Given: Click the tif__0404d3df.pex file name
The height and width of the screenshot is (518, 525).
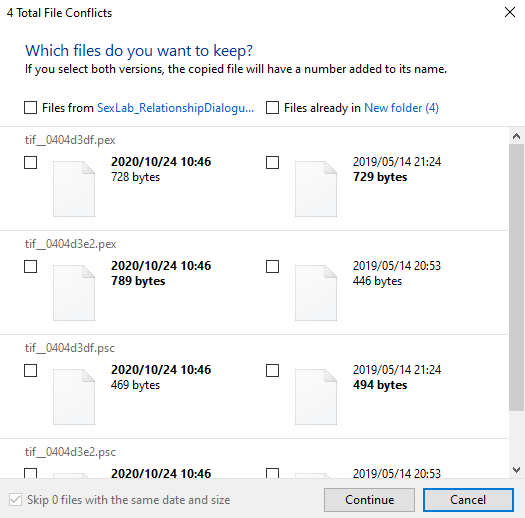Looking at the screenshot, I should [70, 140].
